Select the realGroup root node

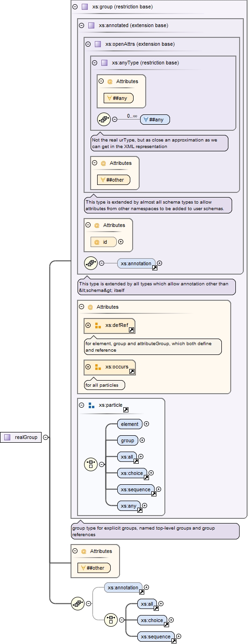[21, 438]
